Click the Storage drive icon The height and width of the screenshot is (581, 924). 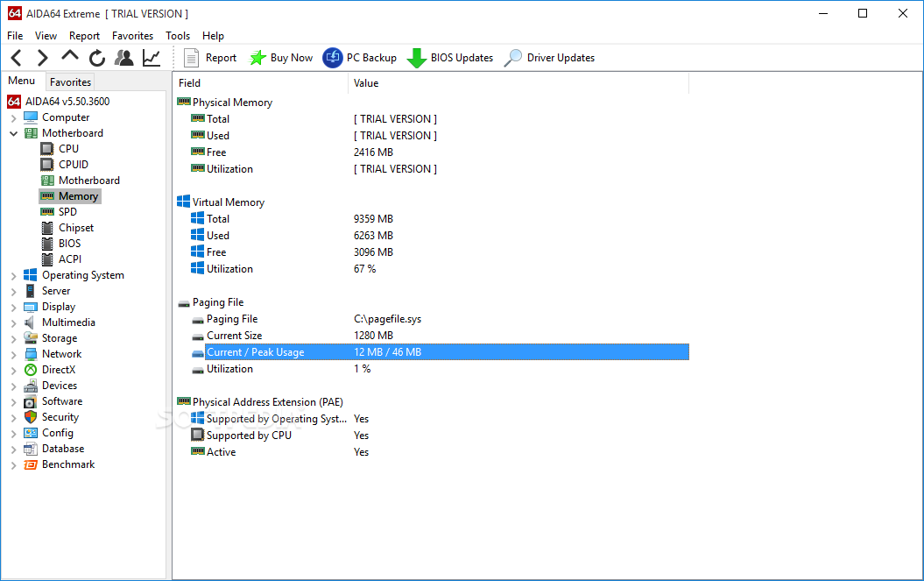tap(31, 338)
